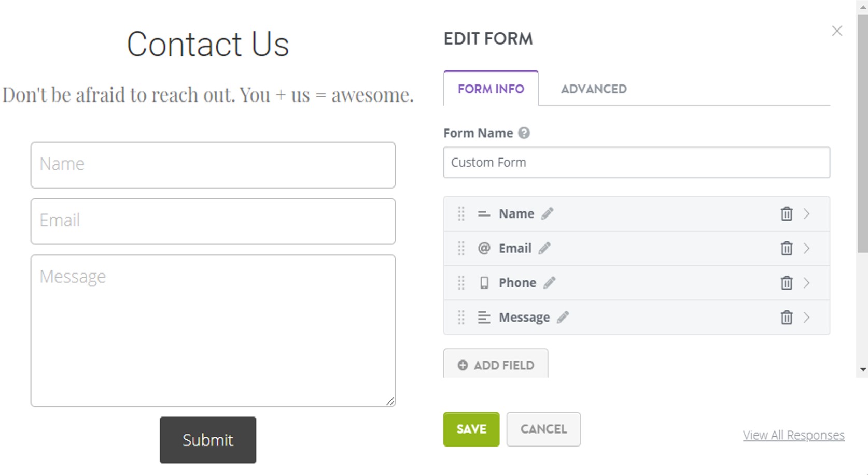
Task: Click inside the Form Name text field
Action: pos(636,162)
